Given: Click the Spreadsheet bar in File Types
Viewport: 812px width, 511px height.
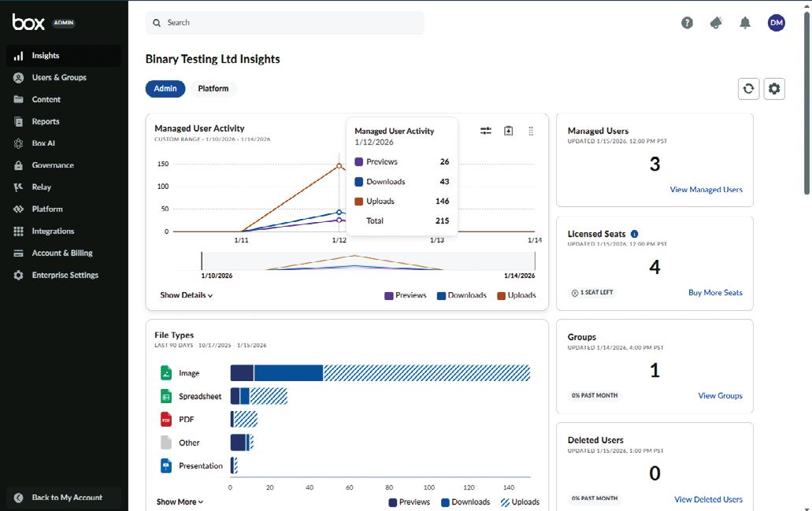Looking at the screenshot, I should (x=259, y=396).
